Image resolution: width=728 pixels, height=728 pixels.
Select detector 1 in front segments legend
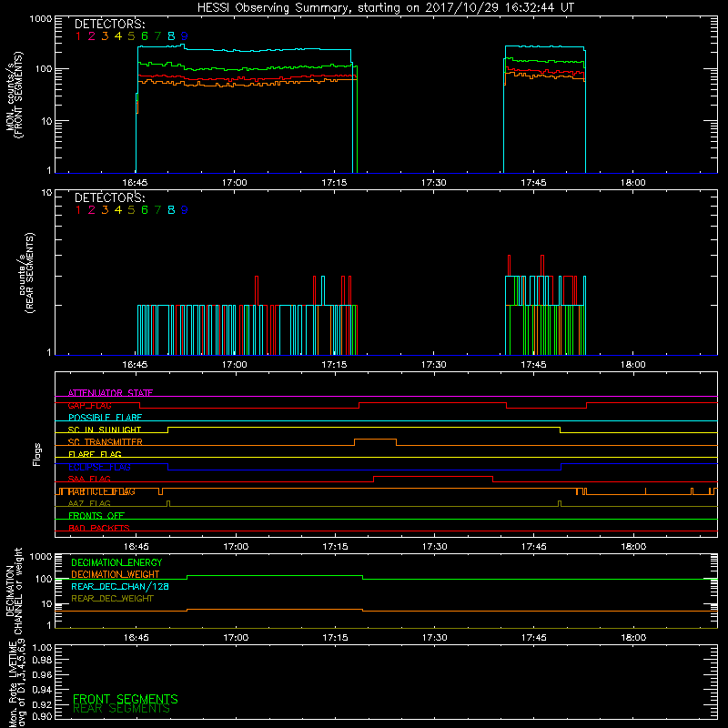(x=78, y=36)
